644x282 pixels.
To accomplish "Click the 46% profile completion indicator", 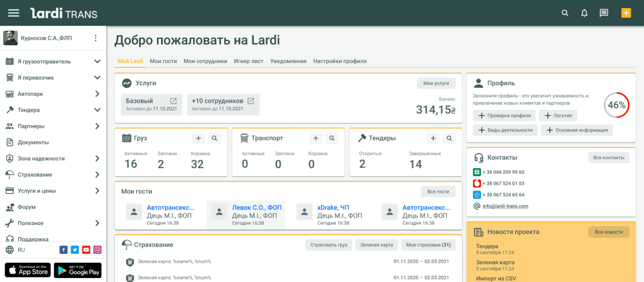I will pyautogui.click(x=616, y=105).
